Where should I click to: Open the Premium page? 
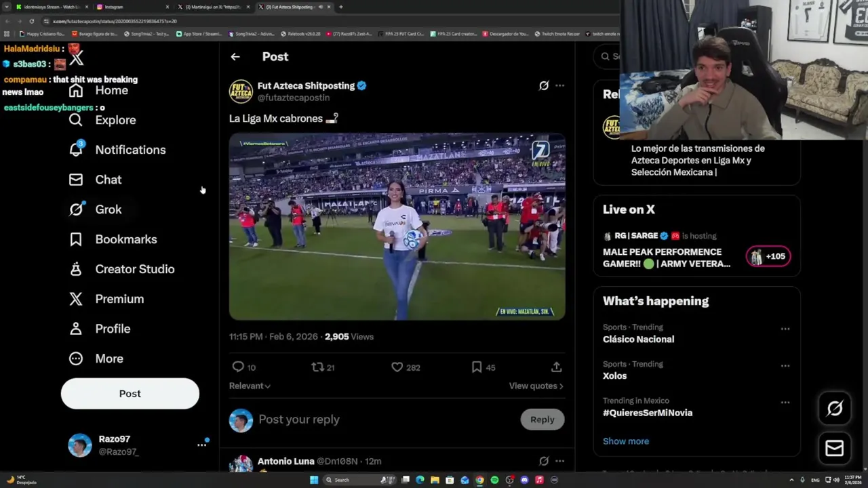point(106,299)
